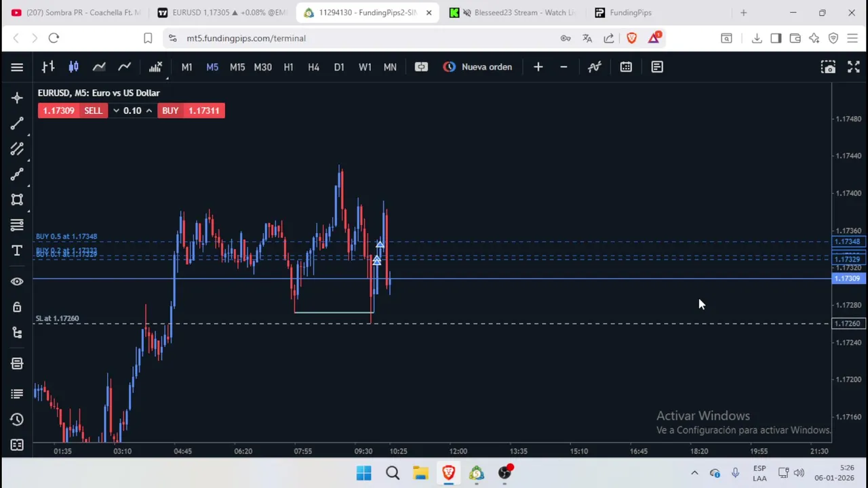
Task: Switch chart to candlestick type
Action: [x=73, y=67]
